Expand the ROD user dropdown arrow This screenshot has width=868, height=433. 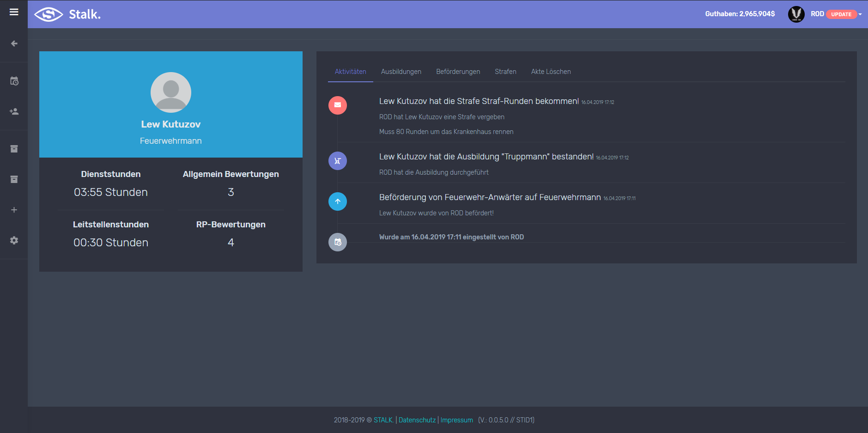point(860,14)
